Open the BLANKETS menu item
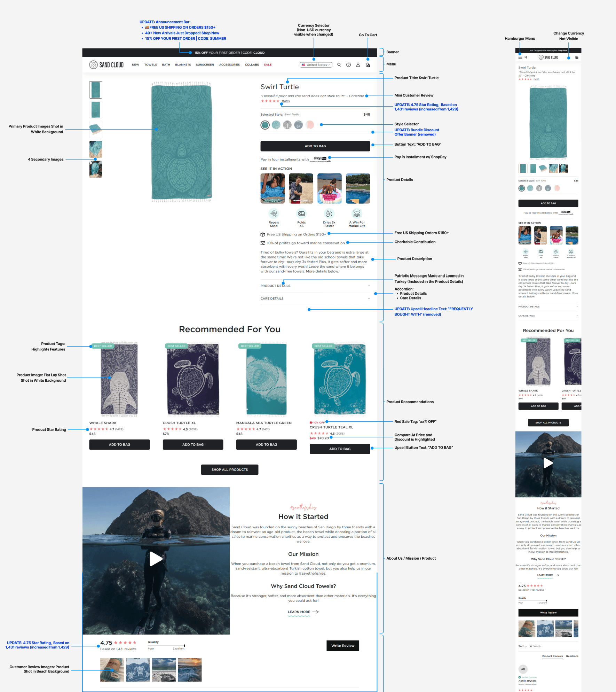The image size is (616, 692). tap(183, 65)
